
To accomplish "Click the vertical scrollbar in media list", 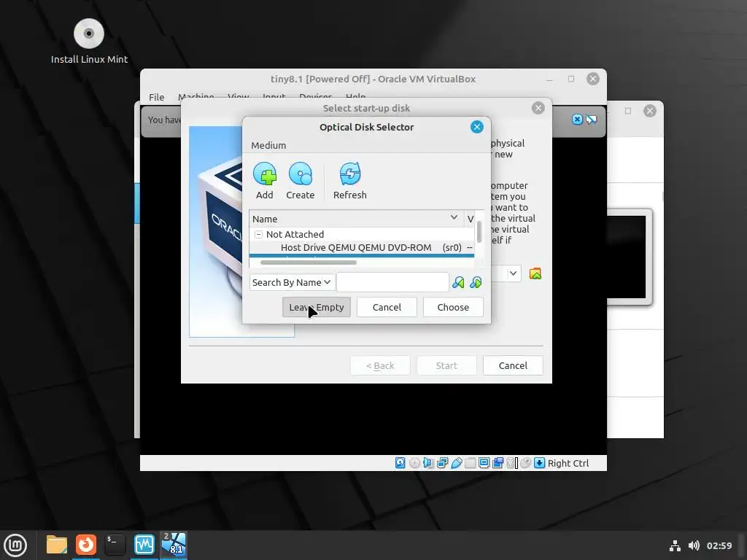I will coord(479,231).
